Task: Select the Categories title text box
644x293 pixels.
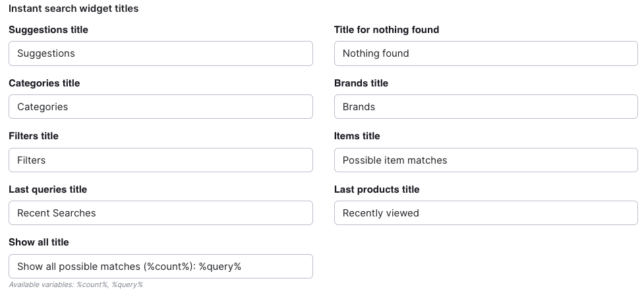Action: [x=160, y=107]
